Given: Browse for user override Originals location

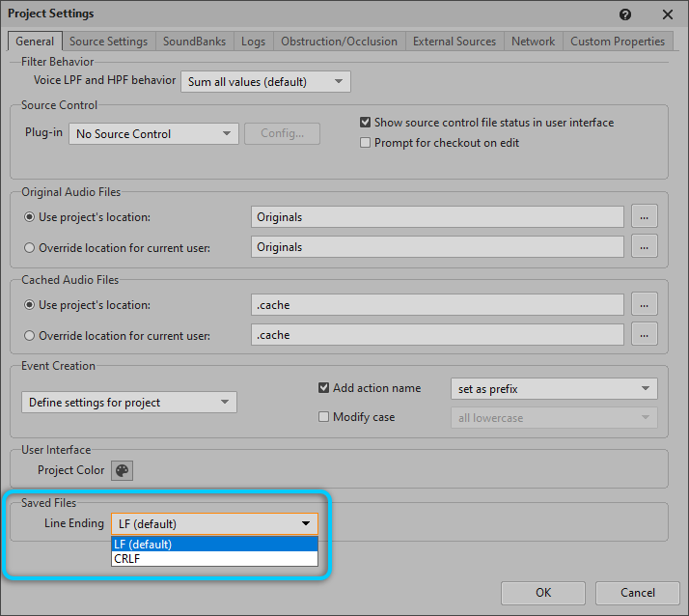Looking at the screenshot, I should [645, 247].
